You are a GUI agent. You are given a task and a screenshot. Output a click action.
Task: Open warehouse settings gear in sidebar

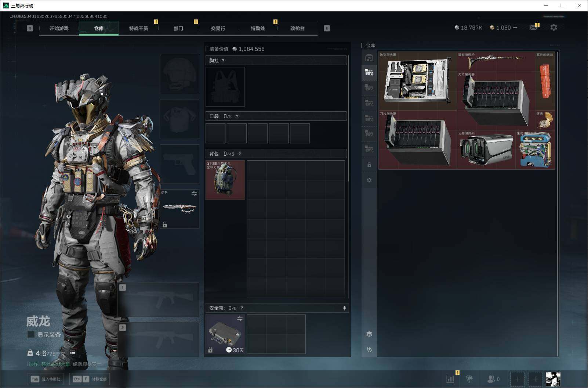click(369, 180)
